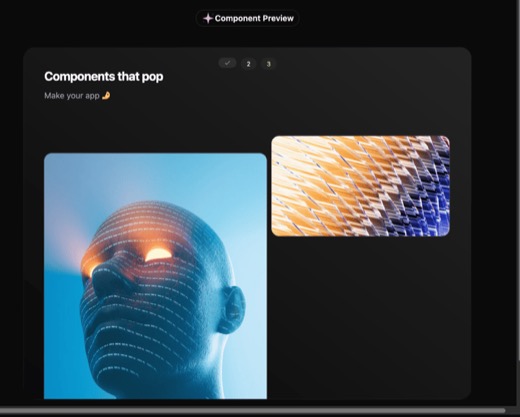Click the completed checkmark step pill
520x417 pixels.
pos(227,63)
